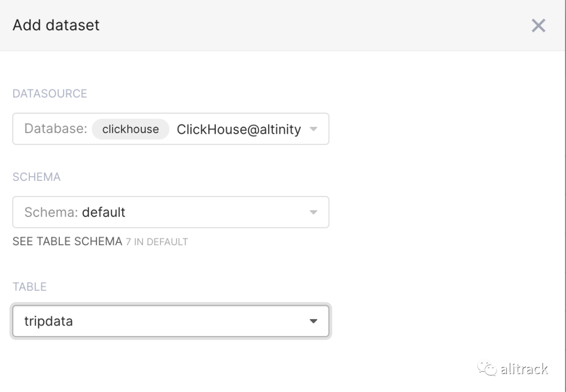Screen dimensions: 566x392
Task: Click the default schema value
Action: tap(104, 212)
